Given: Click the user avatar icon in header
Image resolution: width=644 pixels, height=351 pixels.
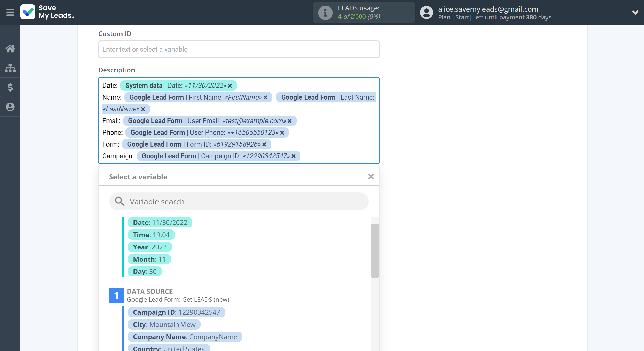Looking at the screenshot, I should (x=427, y=13).
